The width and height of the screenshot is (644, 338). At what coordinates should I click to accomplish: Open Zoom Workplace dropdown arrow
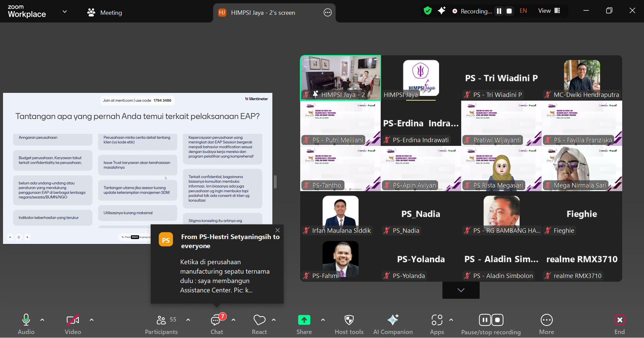(65, 12)
